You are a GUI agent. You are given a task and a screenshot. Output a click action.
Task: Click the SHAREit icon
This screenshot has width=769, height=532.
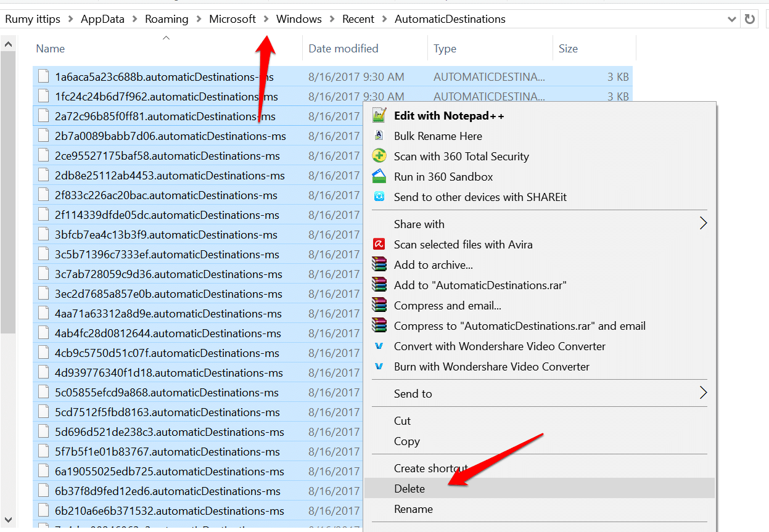click(x=379, y=197)
